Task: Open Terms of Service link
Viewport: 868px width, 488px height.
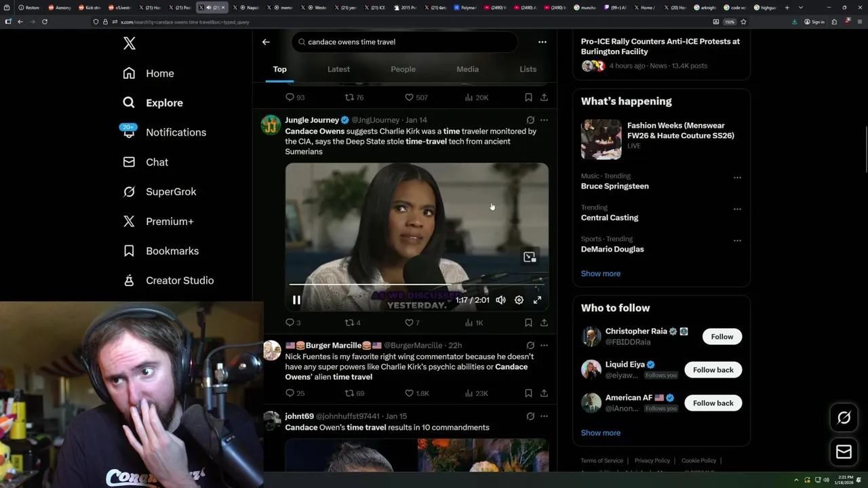Action: (601, 461)
